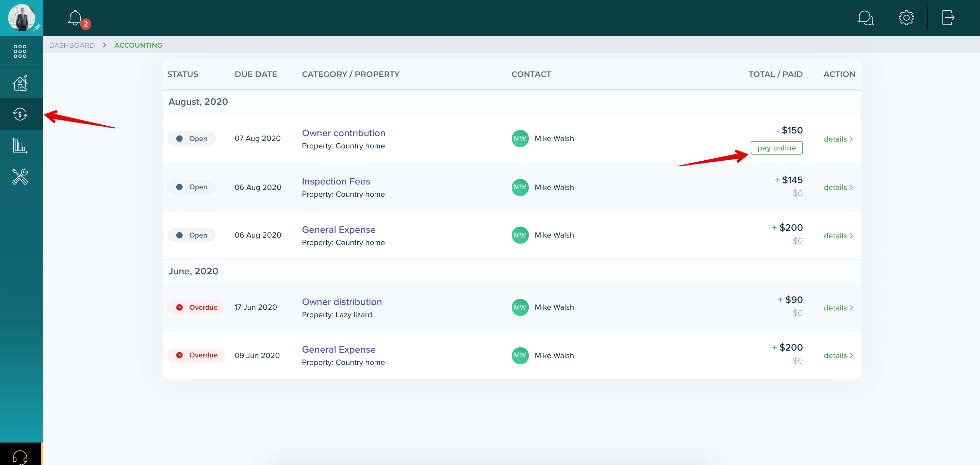The image size is (980, 465).
Task: Open details for Owner contribution
Action: 838,139
